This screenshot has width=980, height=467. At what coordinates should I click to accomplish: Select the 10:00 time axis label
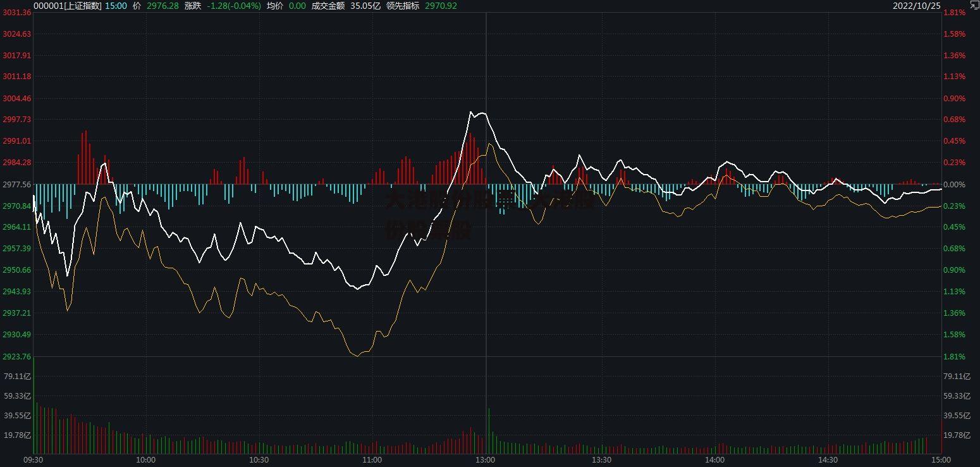(146, 460)
